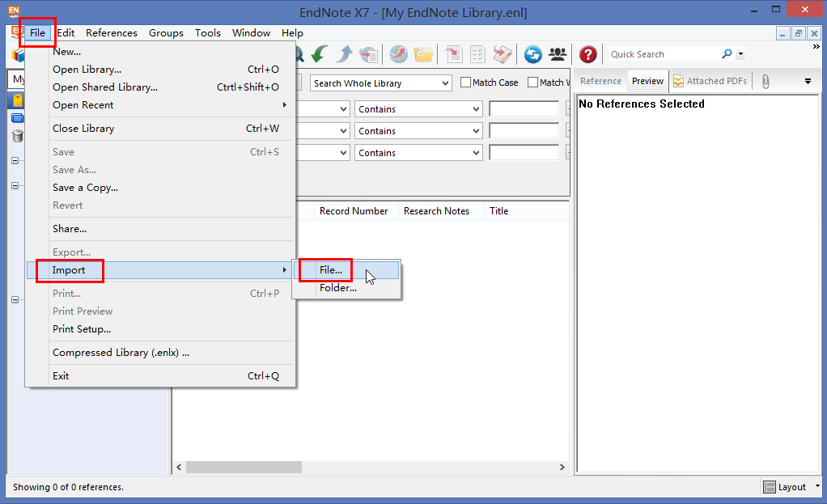Image resolution: width=827 pixels, height=504 pixels.
Task: Choose New... from the File menu
Action: tap(160, 52)
